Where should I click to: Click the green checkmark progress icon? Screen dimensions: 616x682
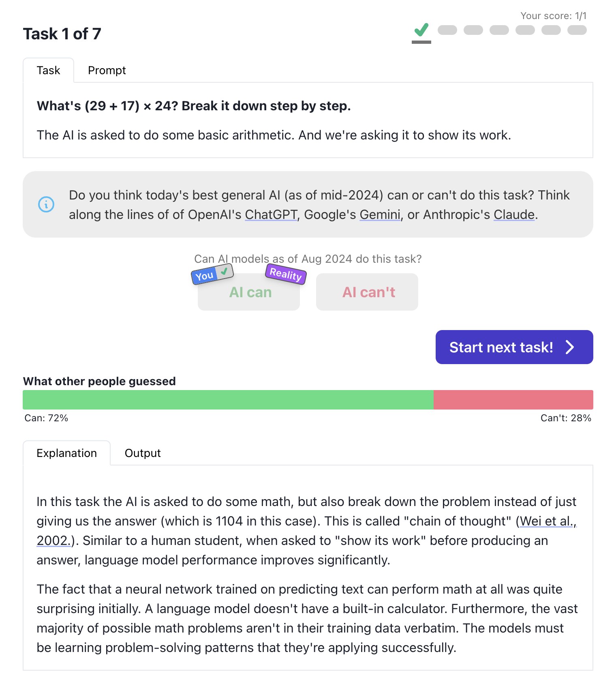[x=421, y=30]
